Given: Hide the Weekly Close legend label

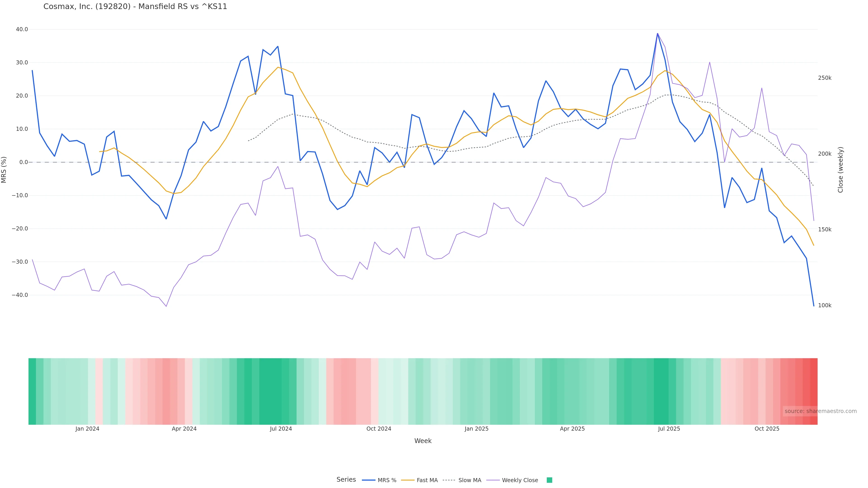Looking at the screenshot, I should pyautogui.click(x=520, y=480).
